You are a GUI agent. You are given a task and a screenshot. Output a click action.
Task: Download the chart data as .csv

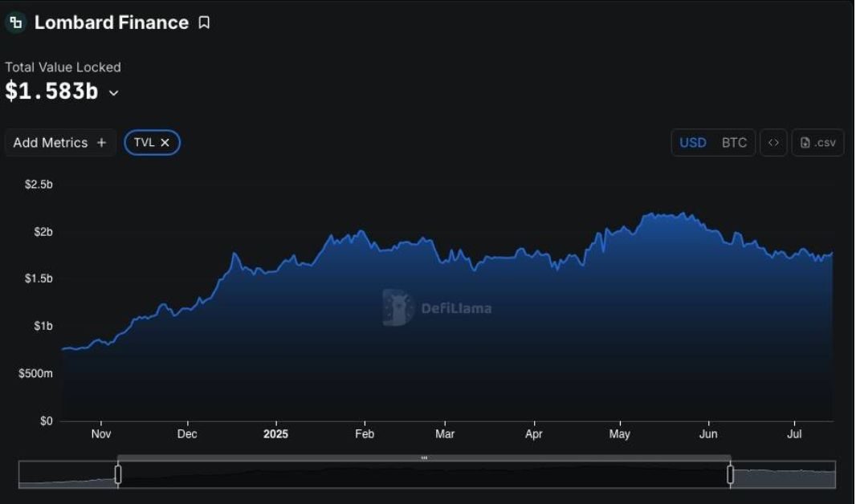(817, 143)
